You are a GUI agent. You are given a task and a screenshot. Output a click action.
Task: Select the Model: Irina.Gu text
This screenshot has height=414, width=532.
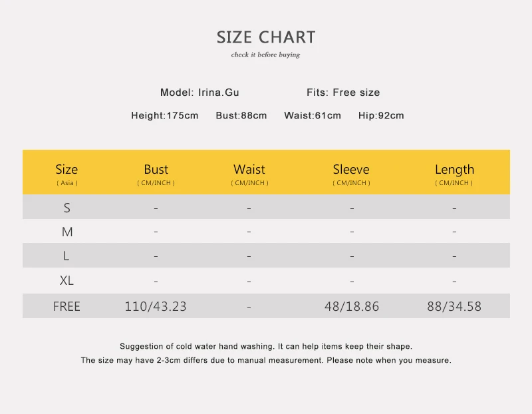point(199,93)
